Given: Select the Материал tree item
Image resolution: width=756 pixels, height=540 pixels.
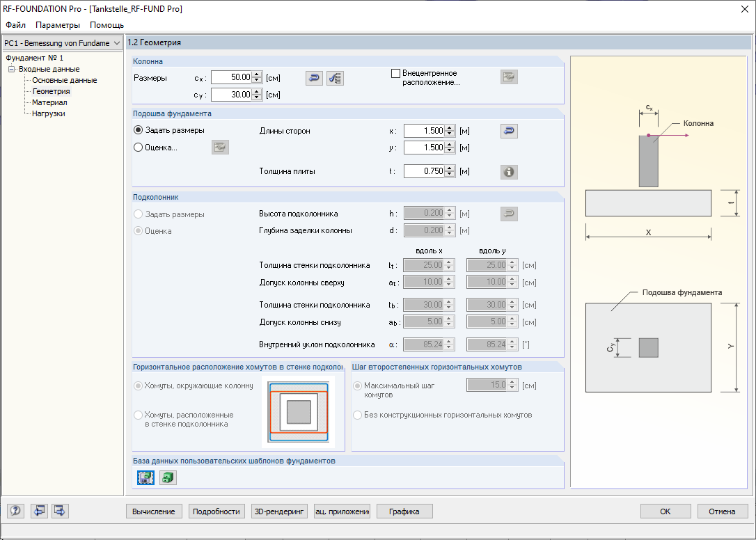Looking at the screenshot, I should pyautogui.click(x=50, y=102).
